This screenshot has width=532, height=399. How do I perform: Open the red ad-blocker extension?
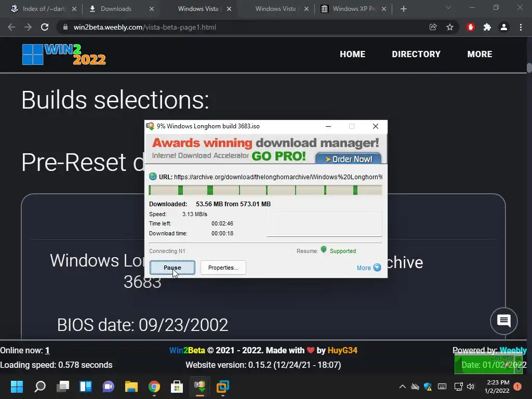pos(470,27)
